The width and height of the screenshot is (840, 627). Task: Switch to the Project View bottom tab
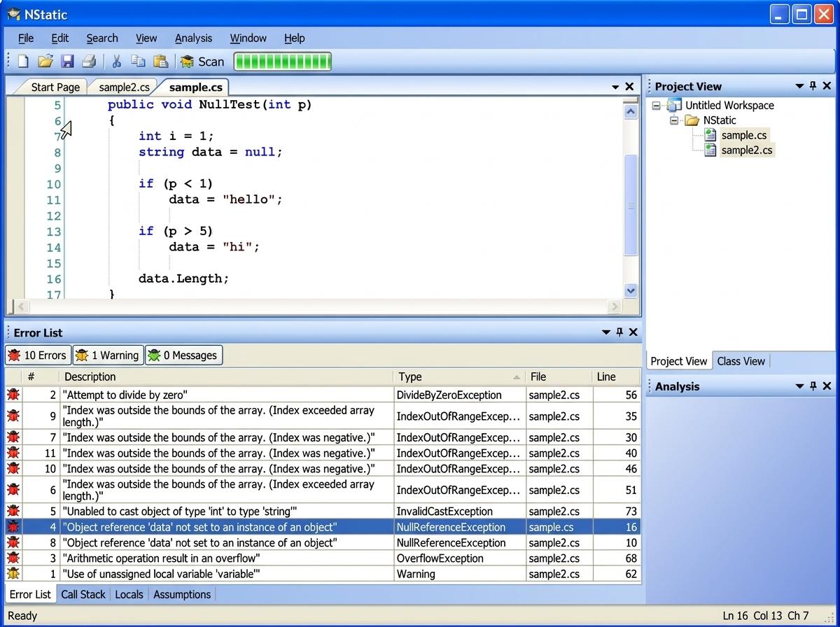point(678,361)
